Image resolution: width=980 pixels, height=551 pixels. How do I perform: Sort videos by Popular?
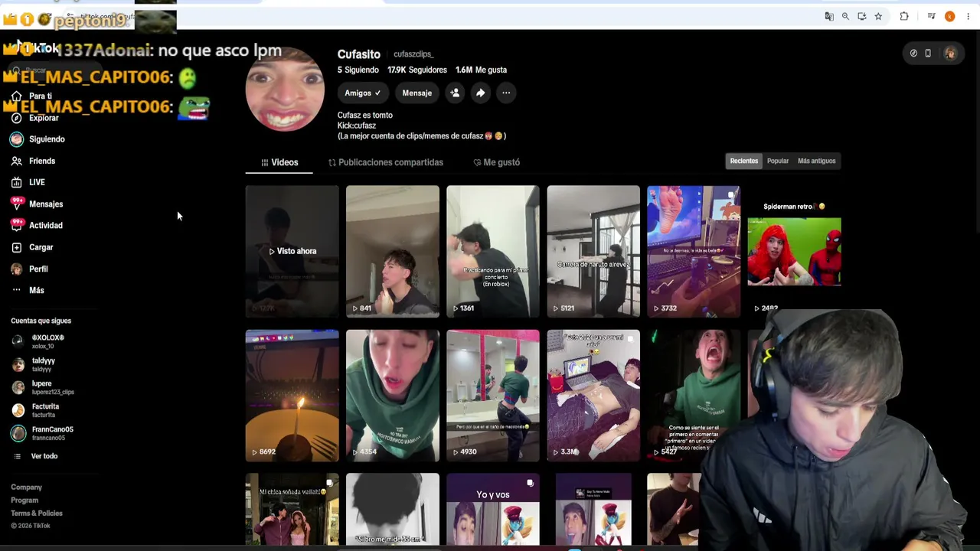coord(778,161)
